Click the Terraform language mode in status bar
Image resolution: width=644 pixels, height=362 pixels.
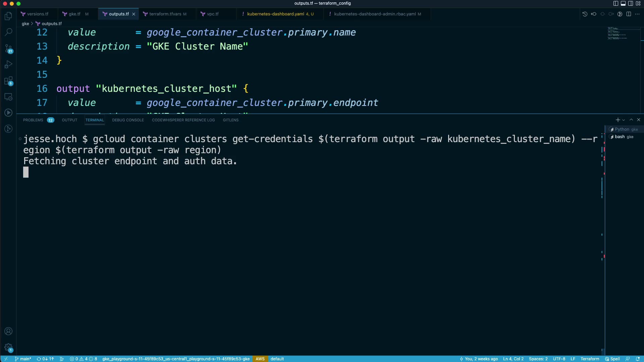(x=590, y=359)
